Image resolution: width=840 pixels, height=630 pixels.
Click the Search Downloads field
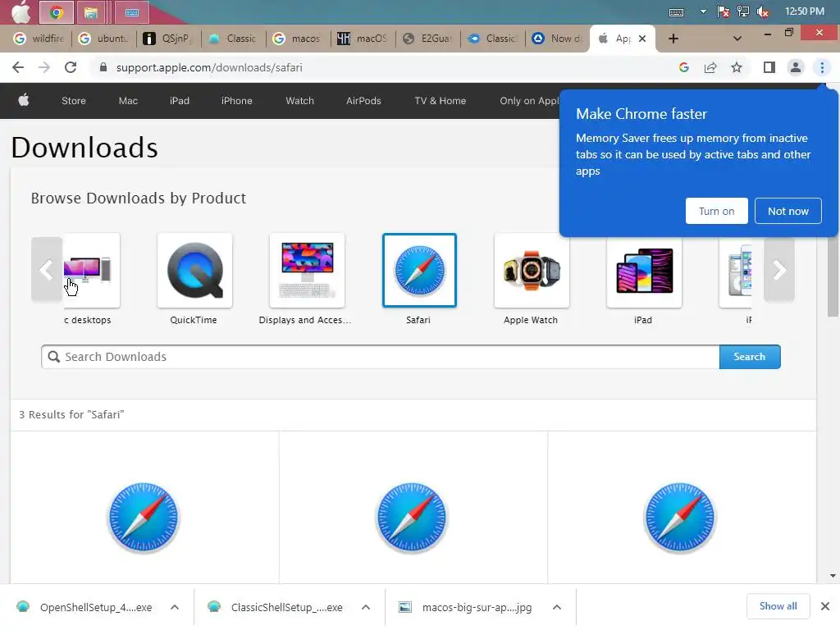point(381,357)
